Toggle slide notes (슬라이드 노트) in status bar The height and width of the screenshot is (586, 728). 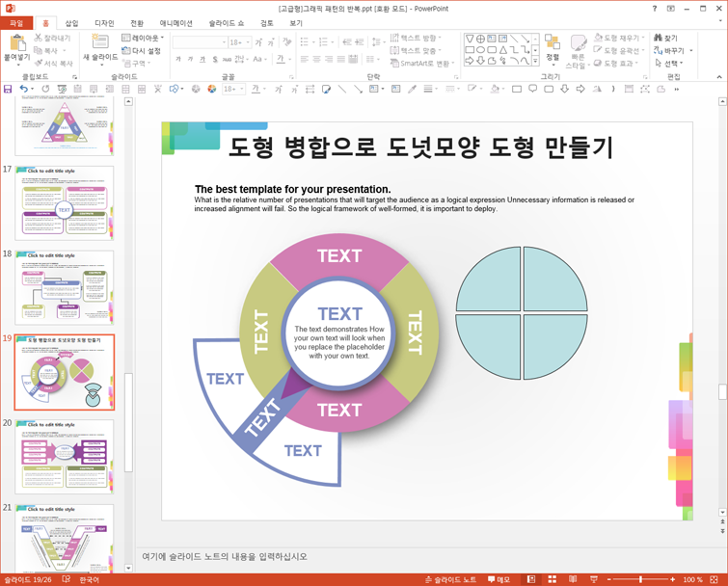(x=450, y=579)
